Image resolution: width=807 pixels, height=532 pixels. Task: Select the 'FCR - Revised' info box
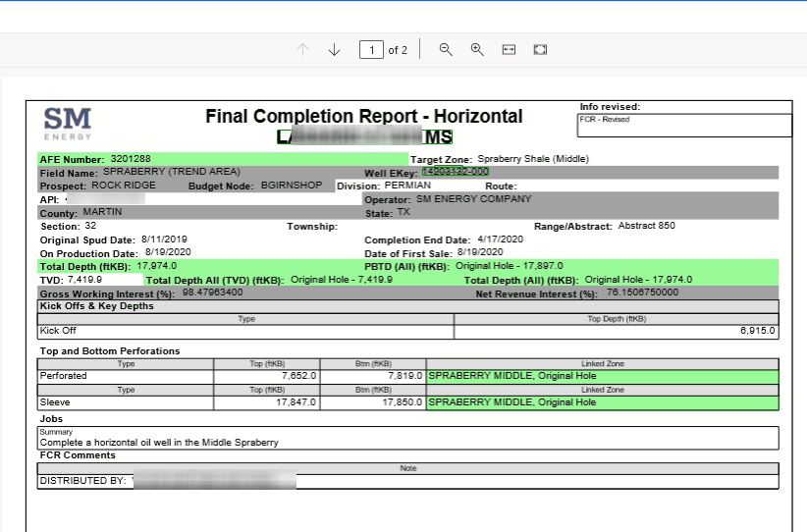coord(684,125)
